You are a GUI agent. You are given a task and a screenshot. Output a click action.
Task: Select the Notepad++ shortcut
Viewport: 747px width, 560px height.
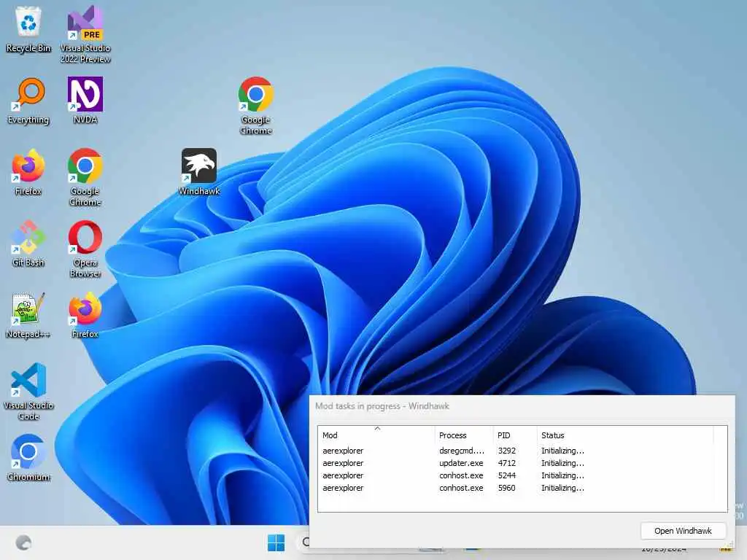(28, 315)
